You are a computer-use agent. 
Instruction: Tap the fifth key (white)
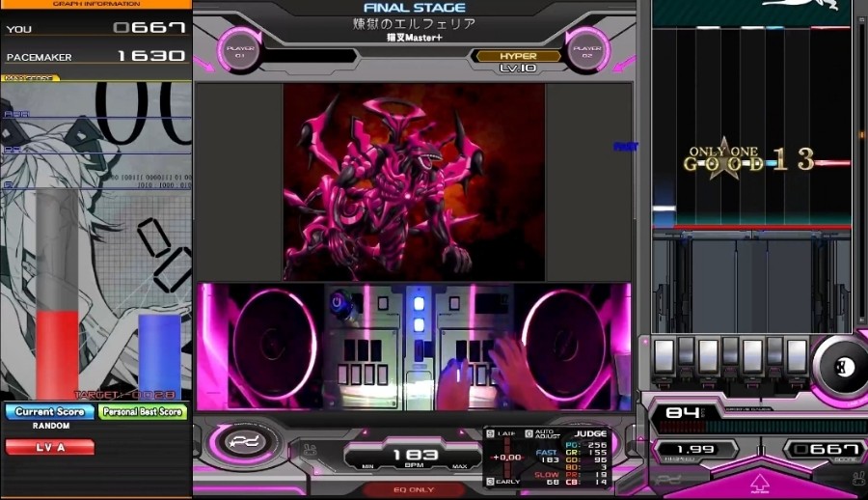click(x=752, y=356)
